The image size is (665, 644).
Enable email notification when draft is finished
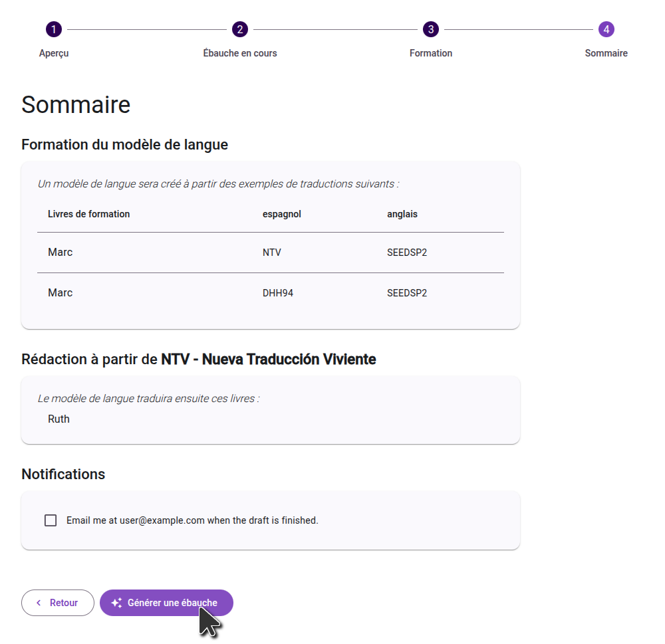(51, 520)
